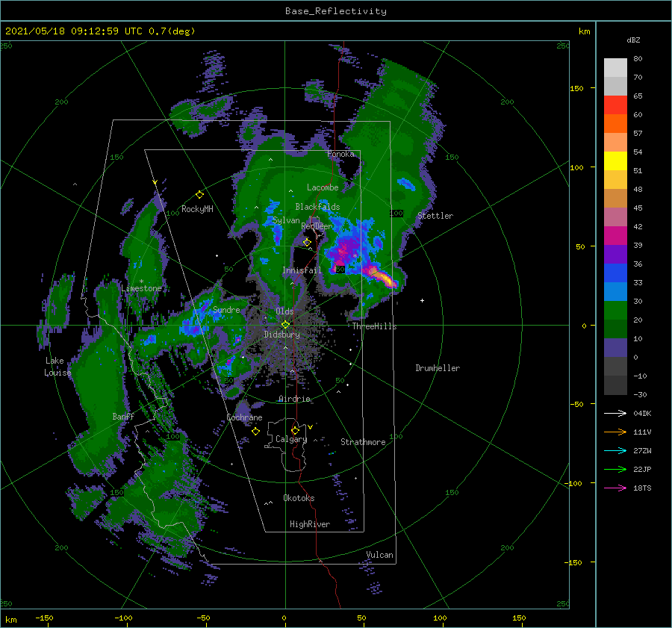
Task: Click the Innisfail city label
Action: [x=302, y=270]
